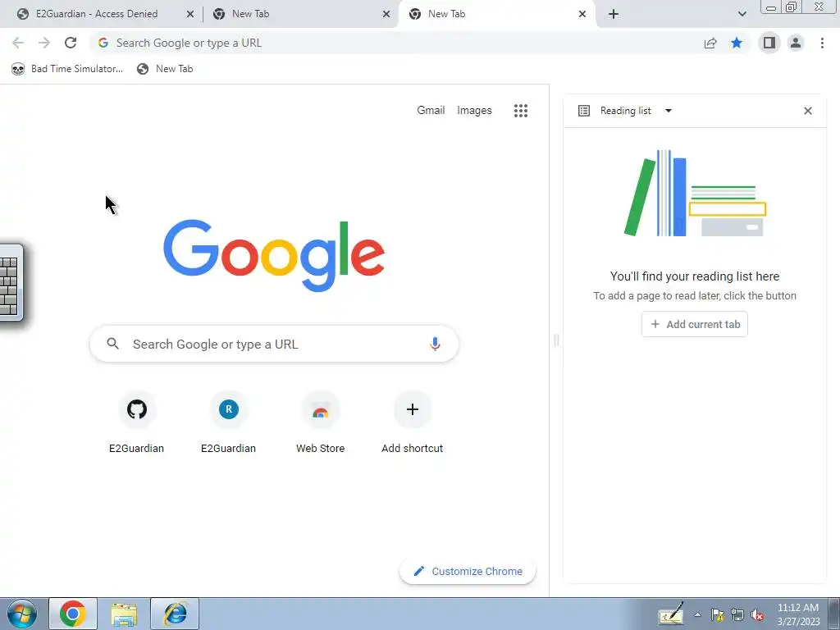Open Chrome three-dot menu
The height and width of the screenshot is (630, 840).
[822, 43]
